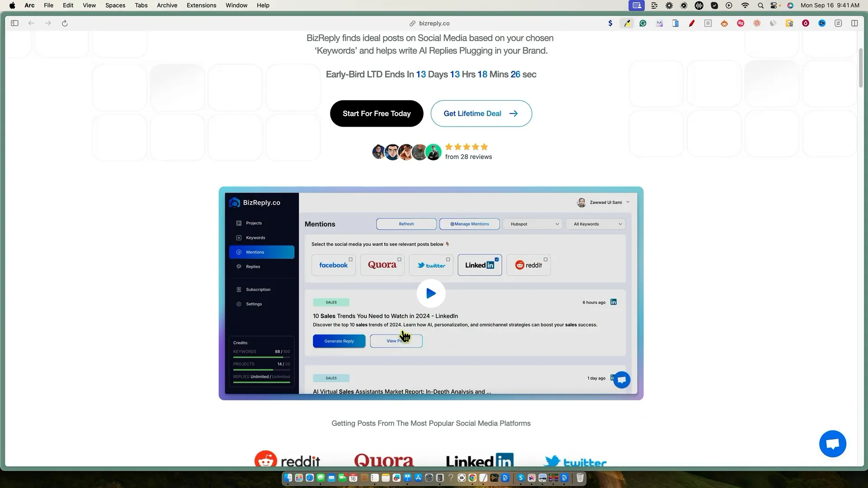Click the split view icon in toolbar
Screen dimensions: 868x488
click(854, 23)
